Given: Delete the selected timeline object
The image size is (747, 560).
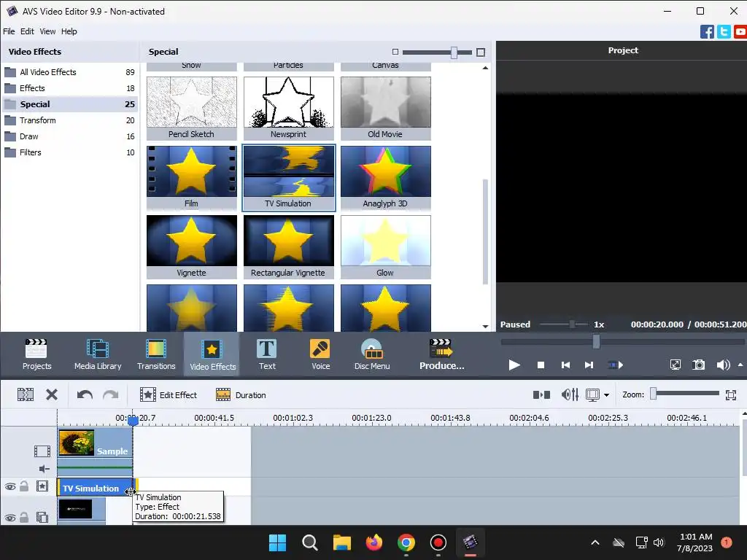Looking at the screenshot, I should click(52, 394).
